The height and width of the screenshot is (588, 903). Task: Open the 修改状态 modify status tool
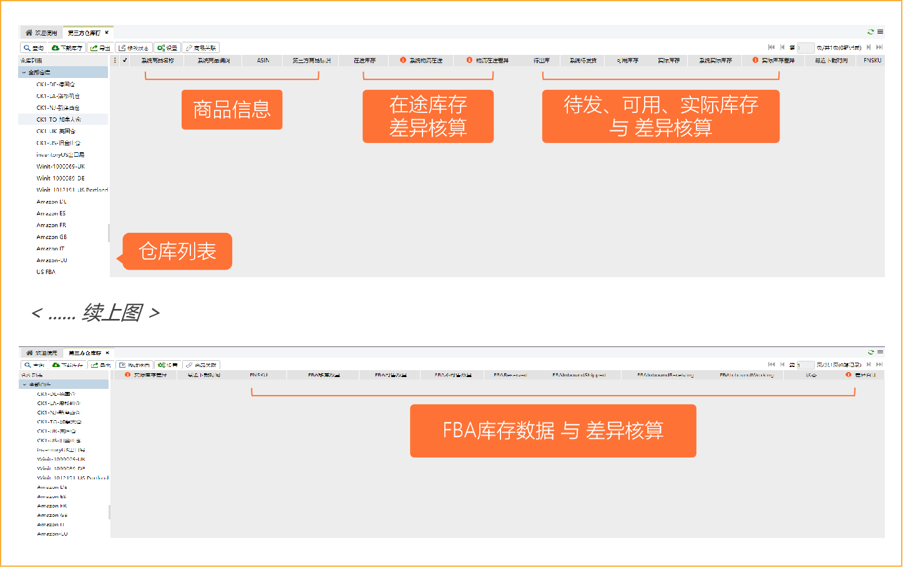[123, 47]
